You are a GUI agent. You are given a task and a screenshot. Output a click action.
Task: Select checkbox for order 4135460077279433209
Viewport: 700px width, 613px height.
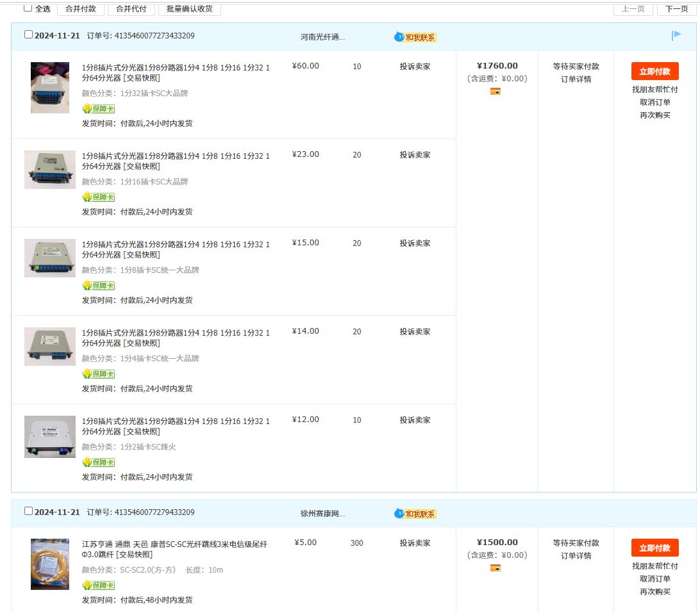pos(28,511)
